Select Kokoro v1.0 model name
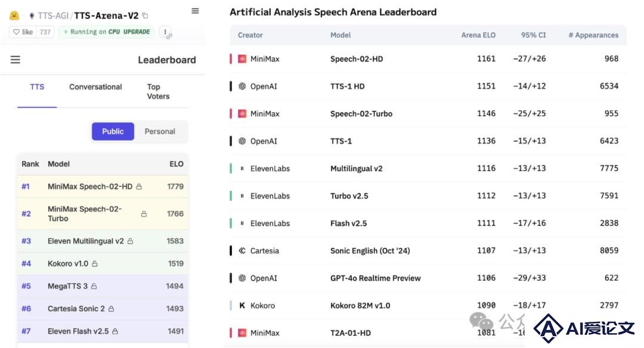 point(68,264)
